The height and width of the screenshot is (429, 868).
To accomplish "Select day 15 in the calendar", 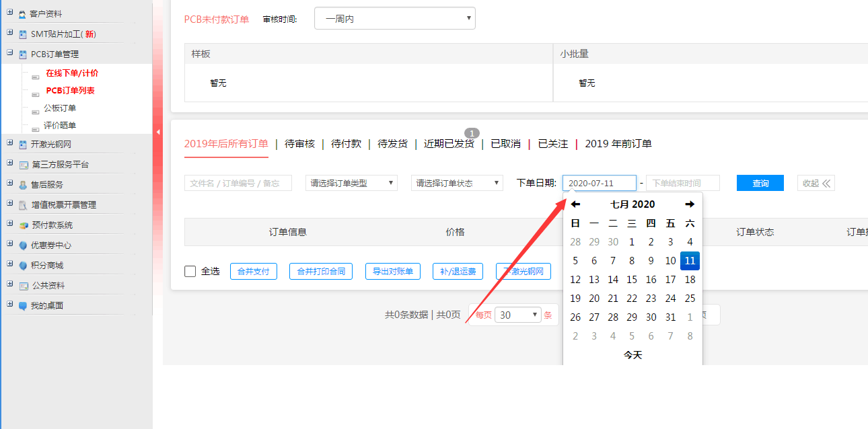I will 632,280.
